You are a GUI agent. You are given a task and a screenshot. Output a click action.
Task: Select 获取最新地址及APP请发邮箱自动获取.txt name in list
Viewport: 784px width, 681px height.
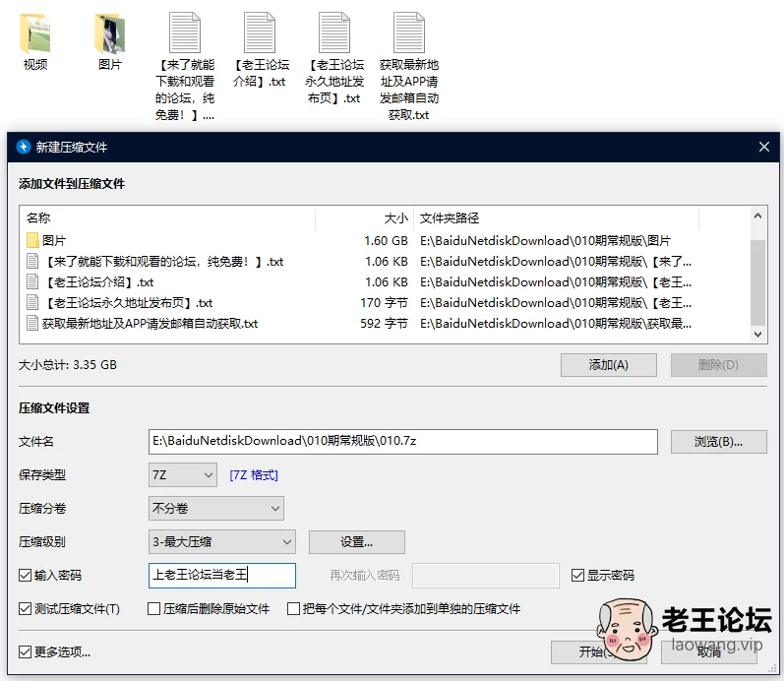pos(150,323)
